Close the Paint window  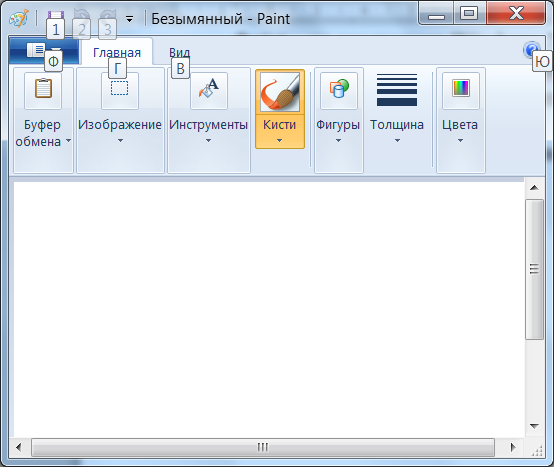click(516, 14)
